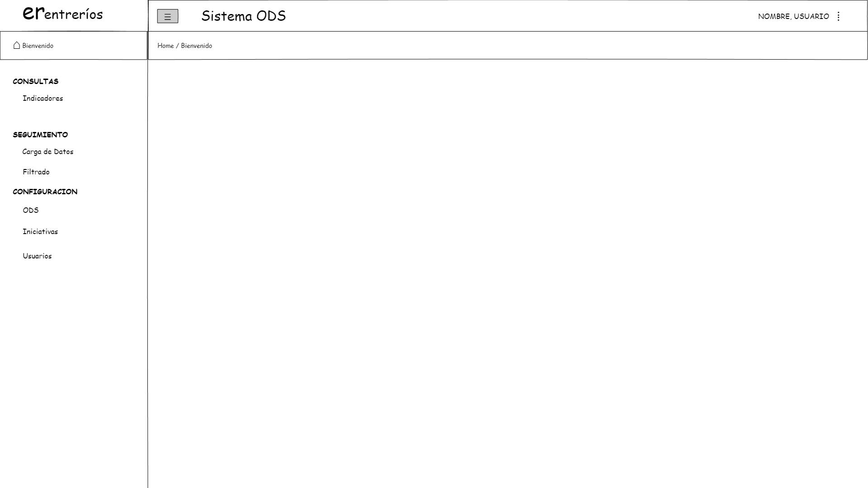Image resolution: width=868 pixels, height=488 pixels.
Task: Click the entreríos logo in header
Action: tap(63, 14)
